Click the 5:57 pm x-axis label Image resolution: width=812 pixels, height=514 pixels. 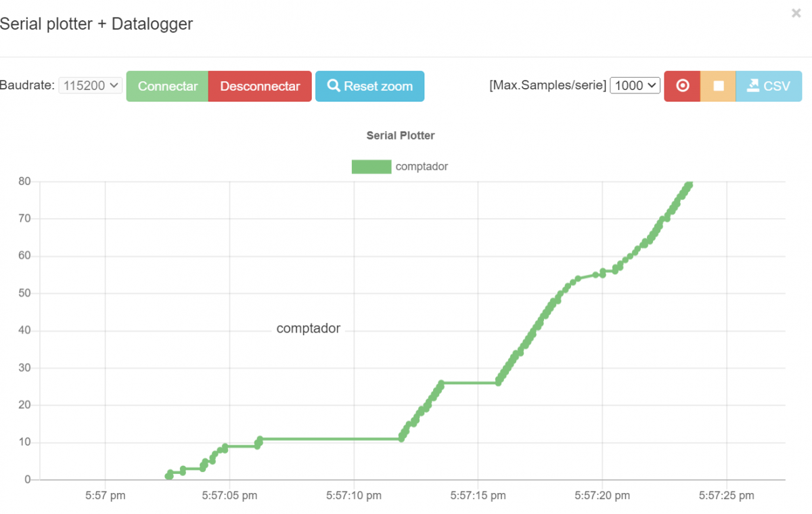(106, 496)
